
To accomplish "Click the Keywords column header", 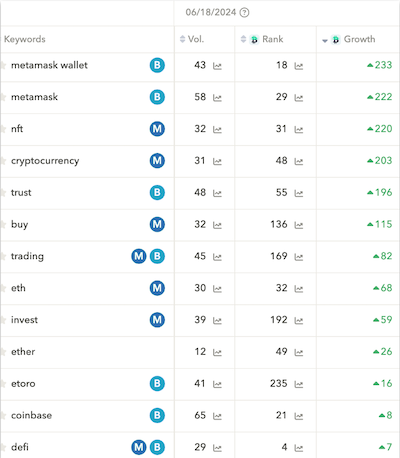I will pyautogui.click(x=25, y=39).
